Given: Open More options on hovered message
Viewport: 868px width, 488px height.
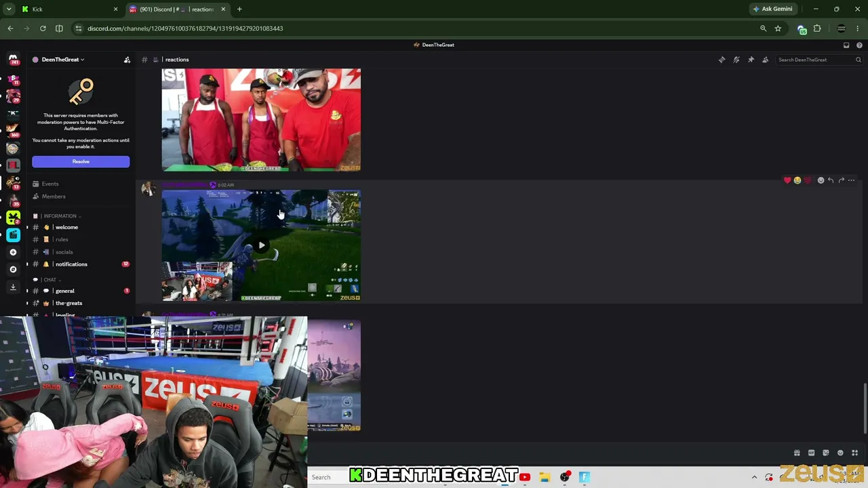Looking at the screenshot, I should click(x=852, y=180).
